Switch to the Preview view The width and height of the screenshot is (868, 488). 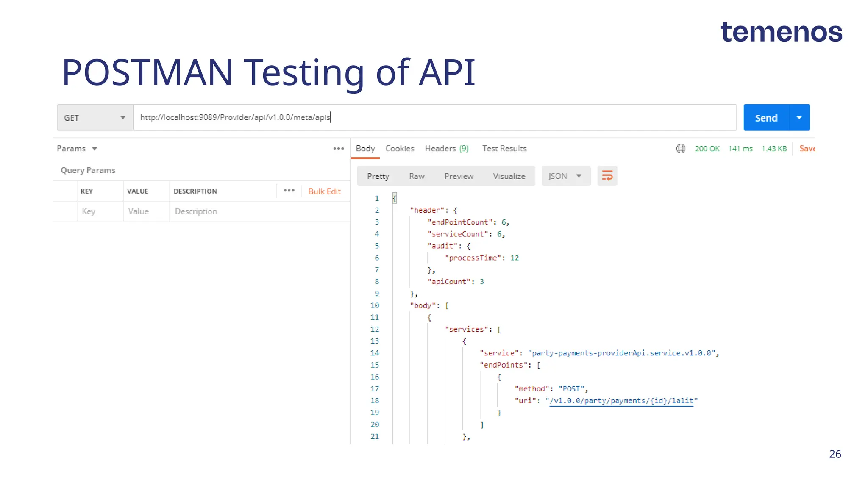[459, 176]
